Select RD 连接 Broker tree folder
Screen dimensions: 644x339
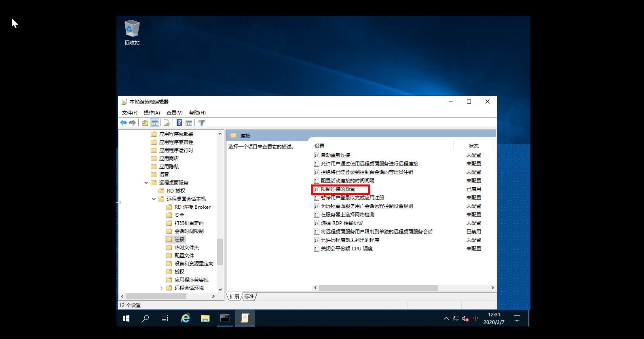tap(192, 207)
